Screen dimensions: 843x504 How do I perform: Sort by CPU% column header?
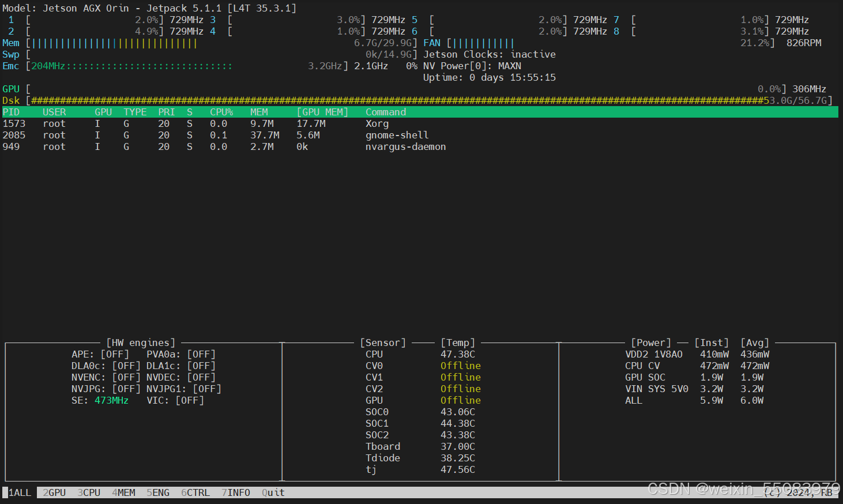point(221,112)
